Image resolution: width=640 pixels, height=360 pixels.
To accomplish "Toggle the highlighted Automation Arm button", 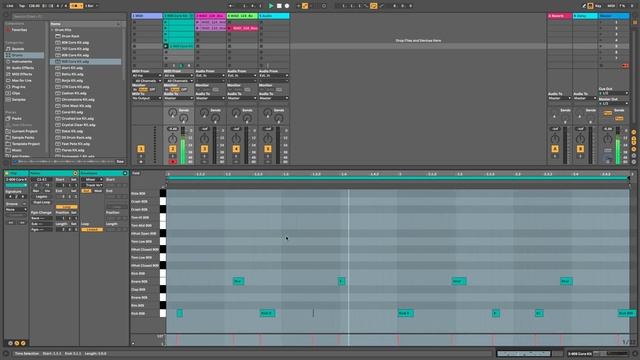I will click(305, 6).
